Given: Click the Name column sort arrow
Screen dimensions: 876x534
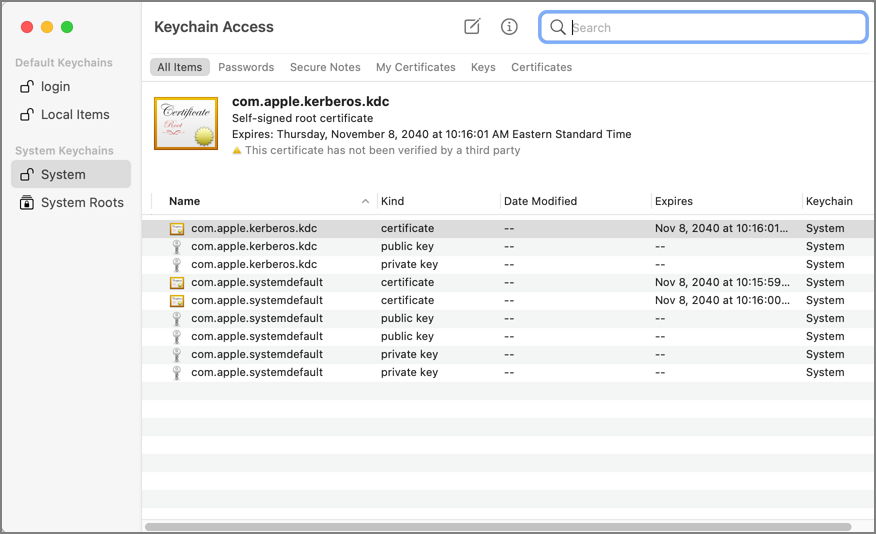Looking at the screenshot, I should 365,201.
